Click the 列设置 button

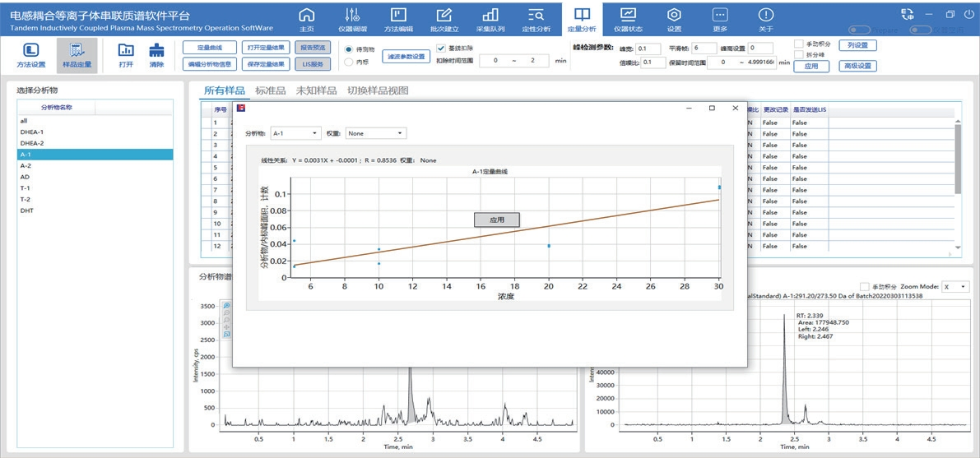(857, 45)
